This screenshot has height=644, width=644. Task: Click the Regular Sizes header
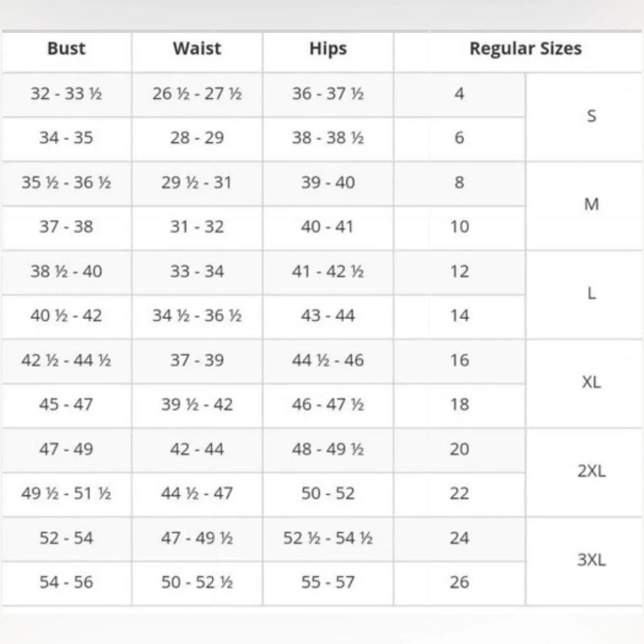tap(525, 49)
